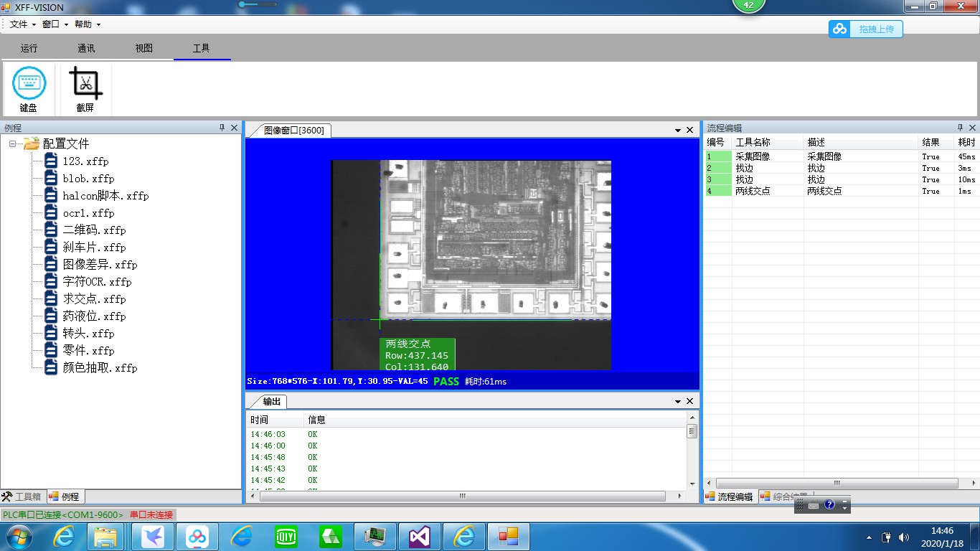Switch to the 视图 ribbon tab
This screenshot has height=551, width=980.
[x=143, y=48]
